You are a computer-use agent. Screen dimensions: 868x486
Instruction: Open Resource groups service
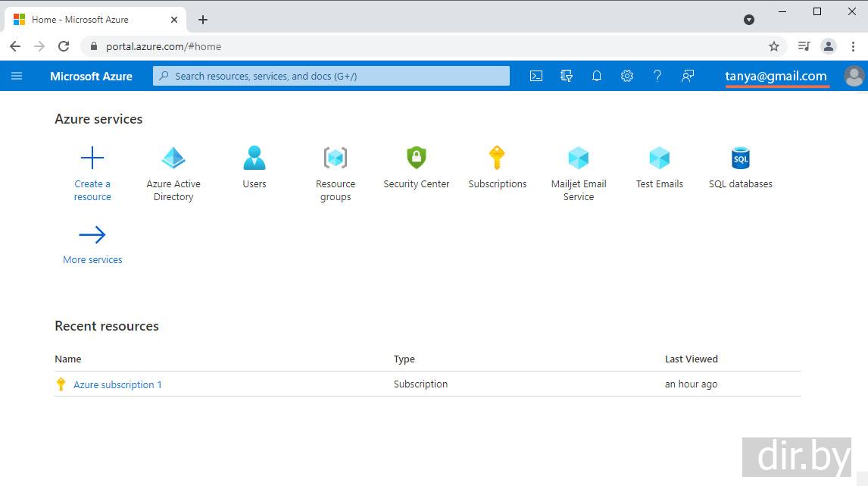point(336,158)
